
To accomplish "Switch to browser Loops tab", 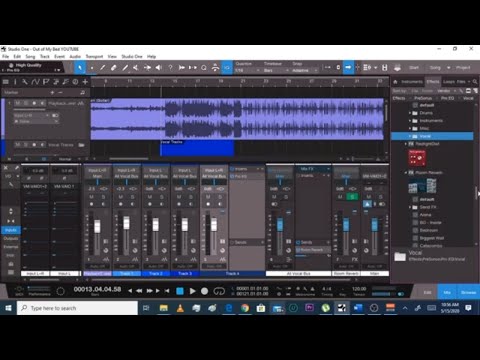I will 449,82.
